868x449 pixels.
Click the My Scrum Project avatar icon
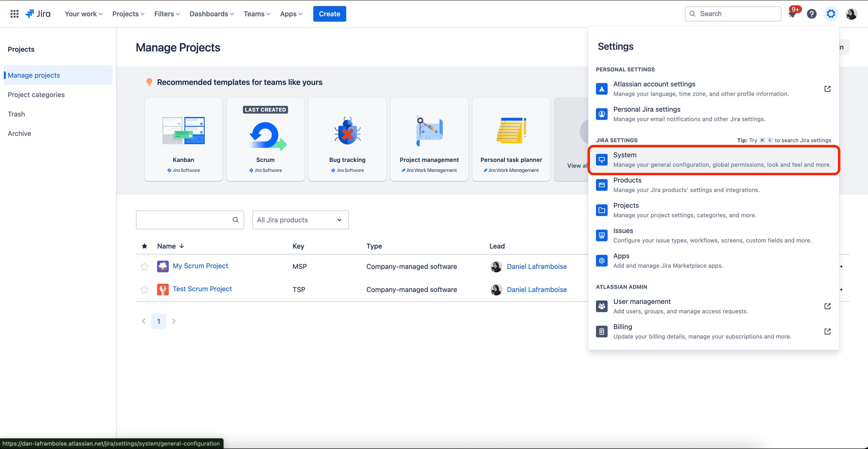[163, 266]
